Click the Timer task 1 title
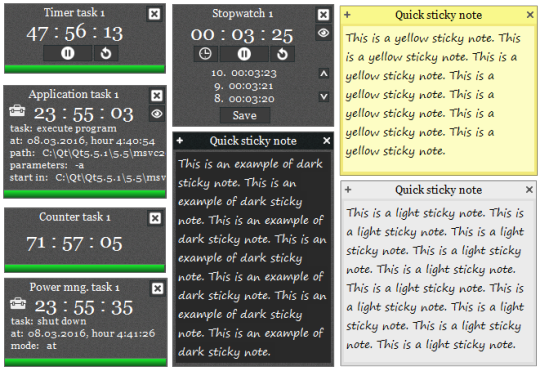The image size is (540, 371). point(74,13)
